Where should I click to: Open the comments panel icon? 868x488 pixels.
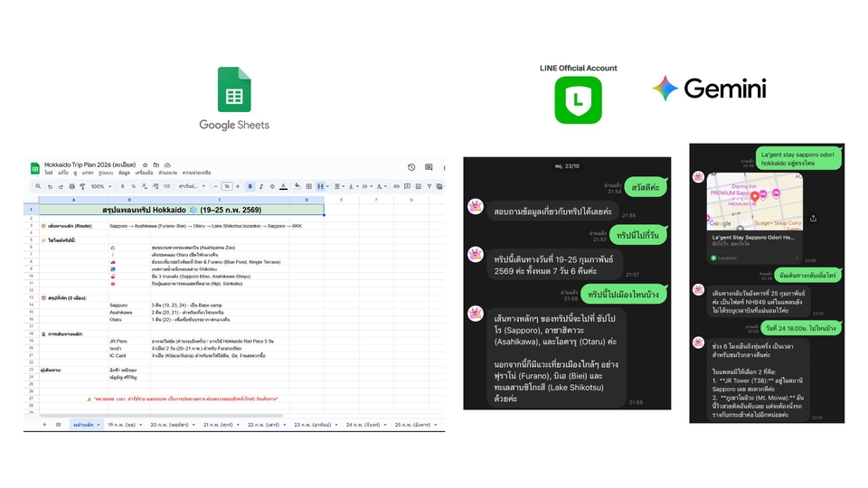pyautogui.click(x=429, y=166)
